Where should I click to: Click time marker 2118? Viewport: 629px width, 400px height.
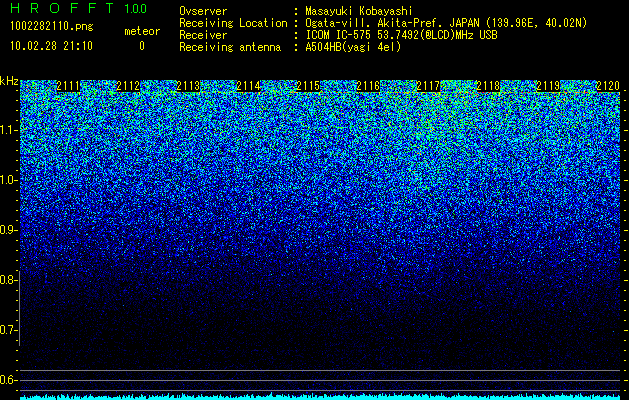488,86
